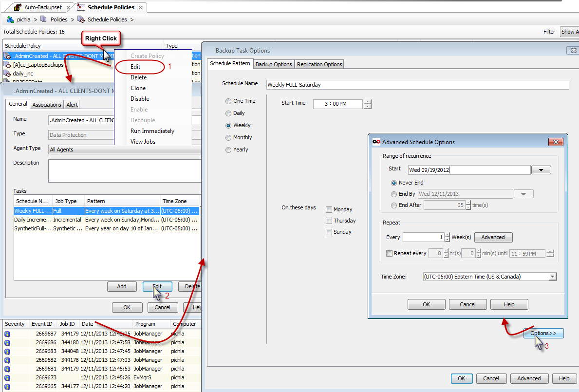Enable the Repeat every checkbox
579x392 pixels.
point(389,253)
